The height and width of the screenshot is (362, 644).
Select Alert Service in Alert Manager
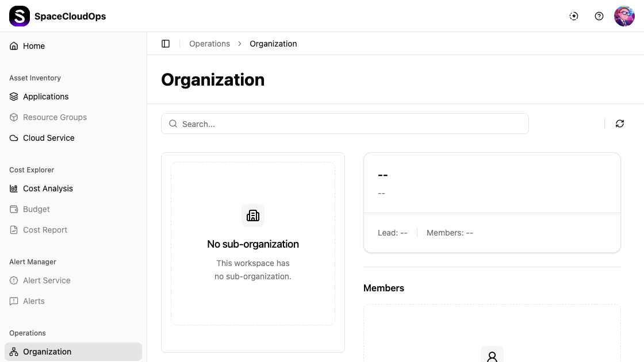tap(47, 280)
